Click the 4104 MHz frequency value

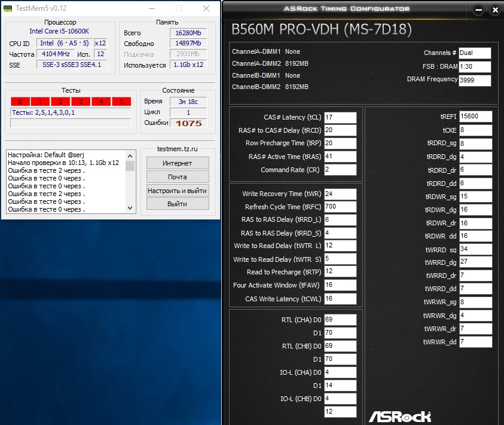point(56,54)
